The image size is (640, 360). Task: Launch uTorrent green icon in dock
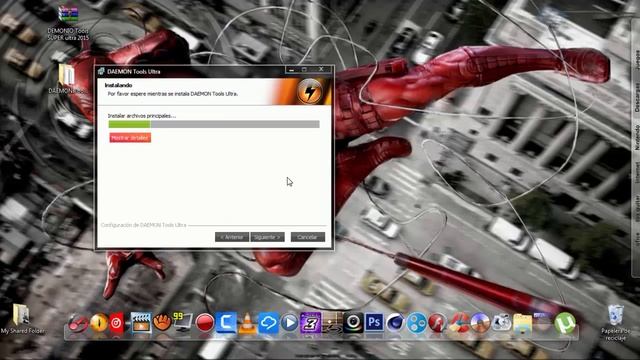click(565, 323)
